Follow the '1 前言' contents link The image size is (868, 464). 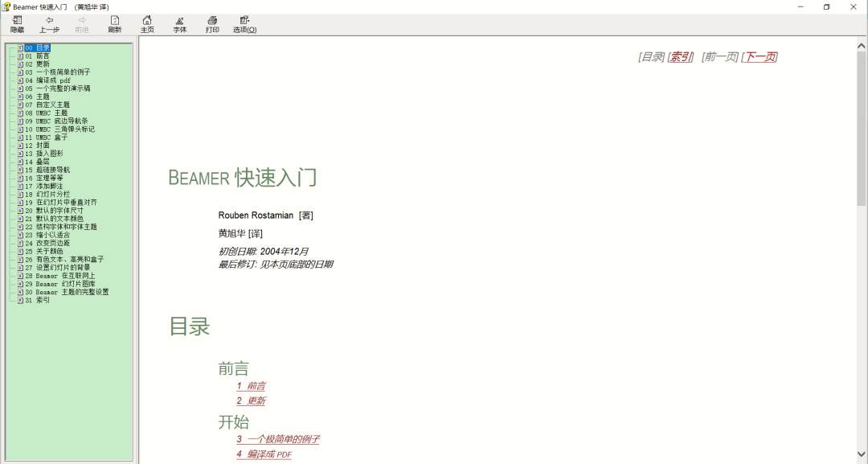[x=252, y=385]
